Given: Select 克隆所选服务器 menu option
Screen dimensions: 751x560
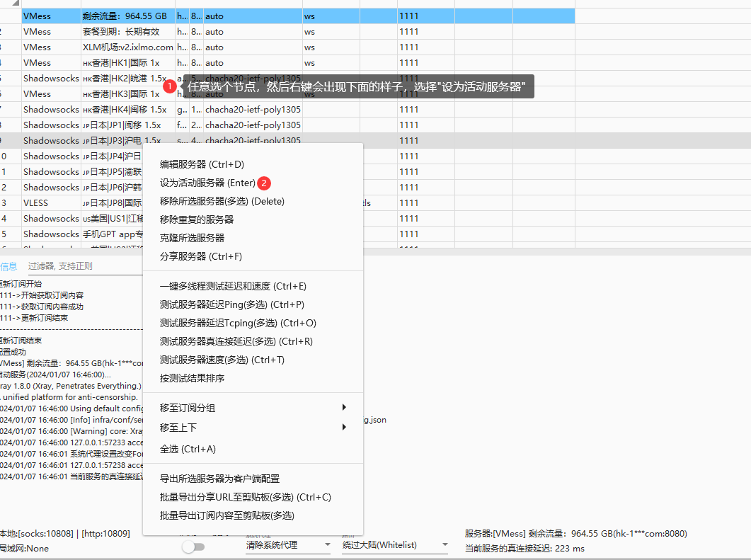Looking at the screenshot, I should 192,238.
